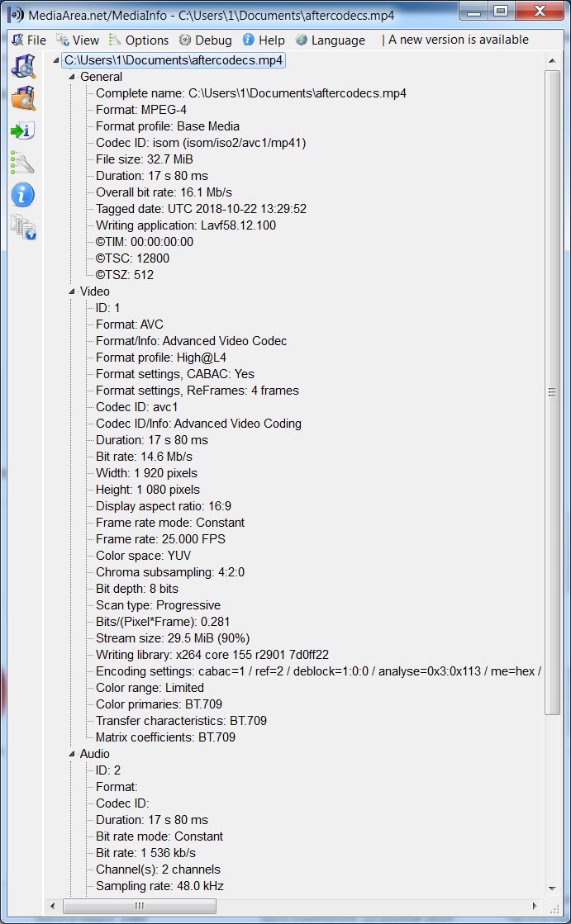Select the 'Sampling rate: 48.0 kHz' row
This screenshot has width=571, height=924.
pyautogui.click(x=159, y=886)
